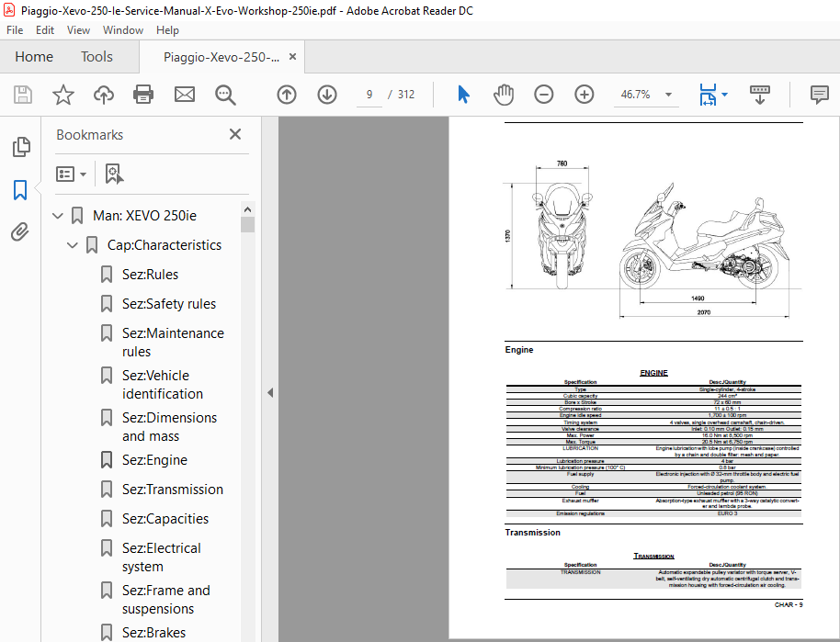Viewport: 840px width, 642px height.
Task: Open the Sez:Safety rules bookmark
Action: [169, 304]
